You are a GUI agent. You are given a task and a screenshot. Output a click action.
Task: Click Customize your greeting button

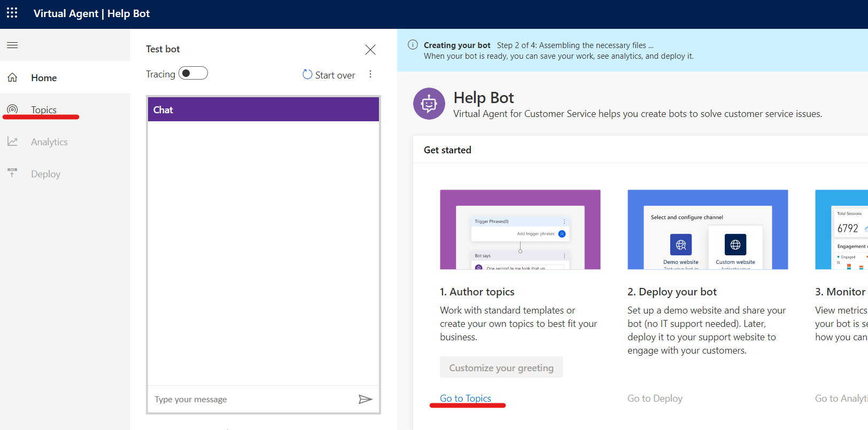coord(501,368)
